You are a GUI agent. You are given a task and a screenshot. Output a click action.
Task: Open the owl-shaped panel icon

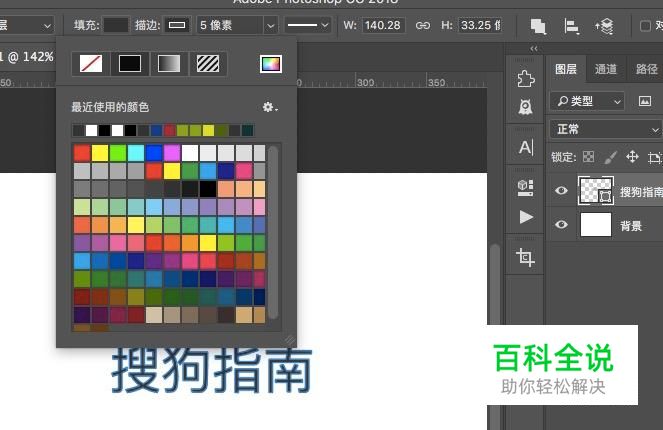(x=526, y=107)
